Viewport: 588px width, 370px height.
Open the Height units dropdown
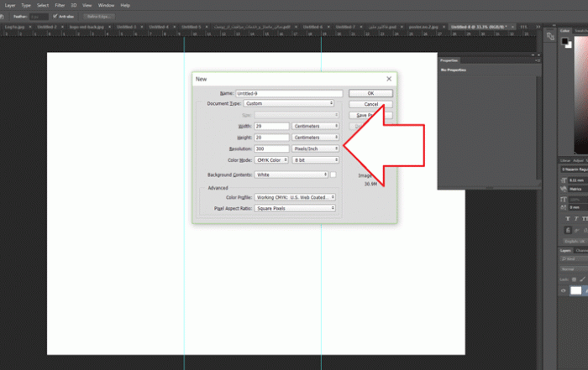(315, 138)
